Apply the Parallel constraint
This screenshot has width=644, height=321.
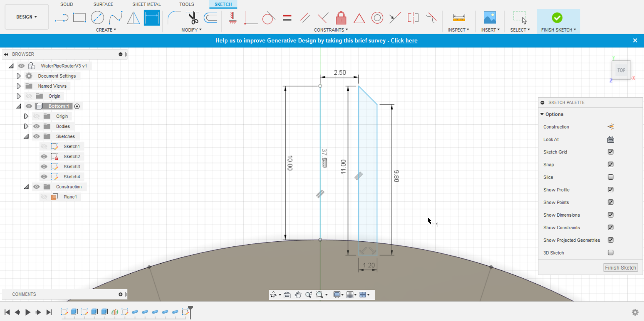(x=305, y=17)
